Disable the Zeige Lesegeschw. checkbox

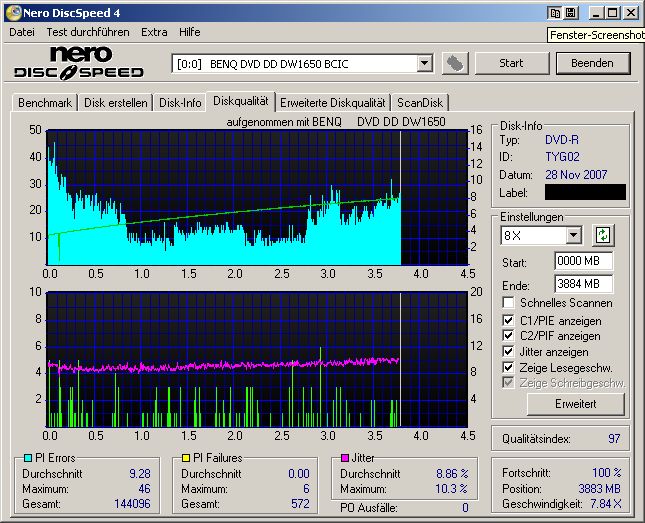[x=509, y=368]
